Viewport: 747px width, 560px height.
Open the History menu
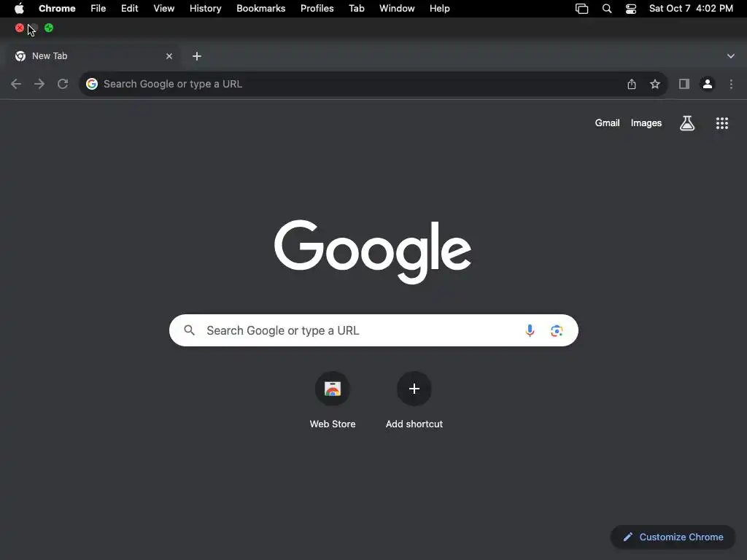(205, 9)
